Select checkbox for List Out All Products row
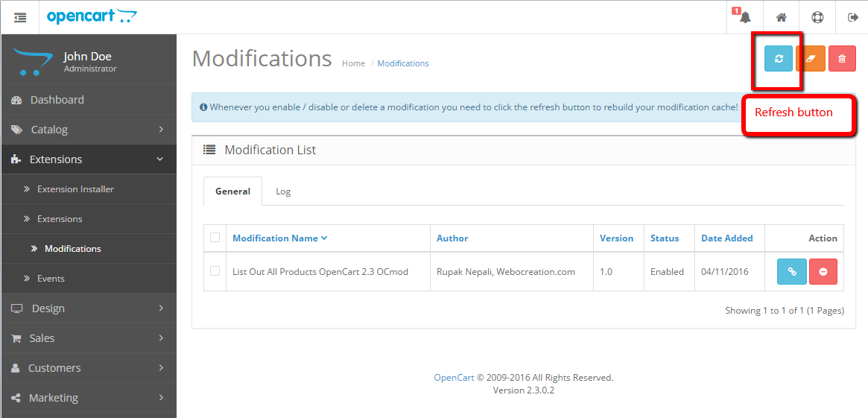Viewport: 868px width, 418px height. click(x=215, y=271)
